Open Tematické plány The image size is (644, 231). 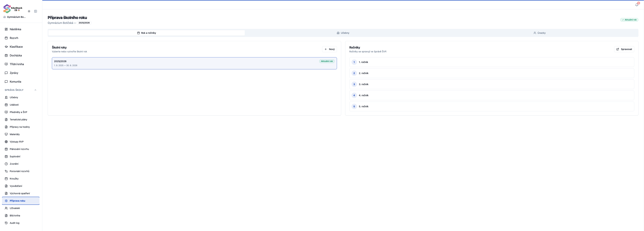pos(21,120)
